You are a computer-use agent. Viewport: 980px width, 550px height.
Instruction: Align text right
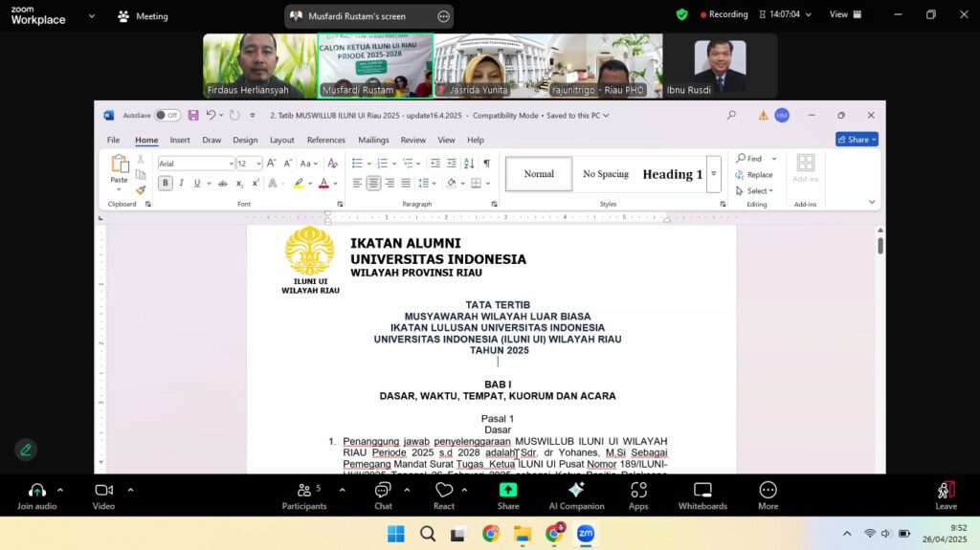[390, 183]
